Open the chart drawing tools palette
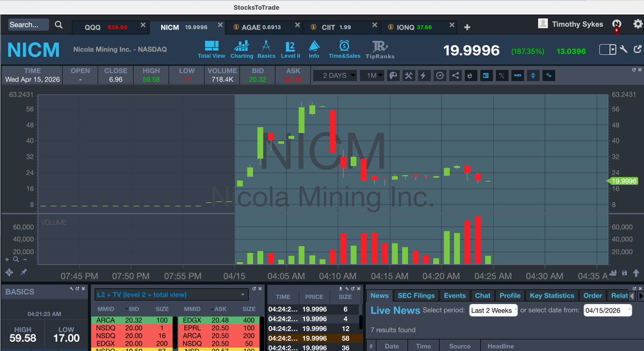 click(x=394, y=76)
